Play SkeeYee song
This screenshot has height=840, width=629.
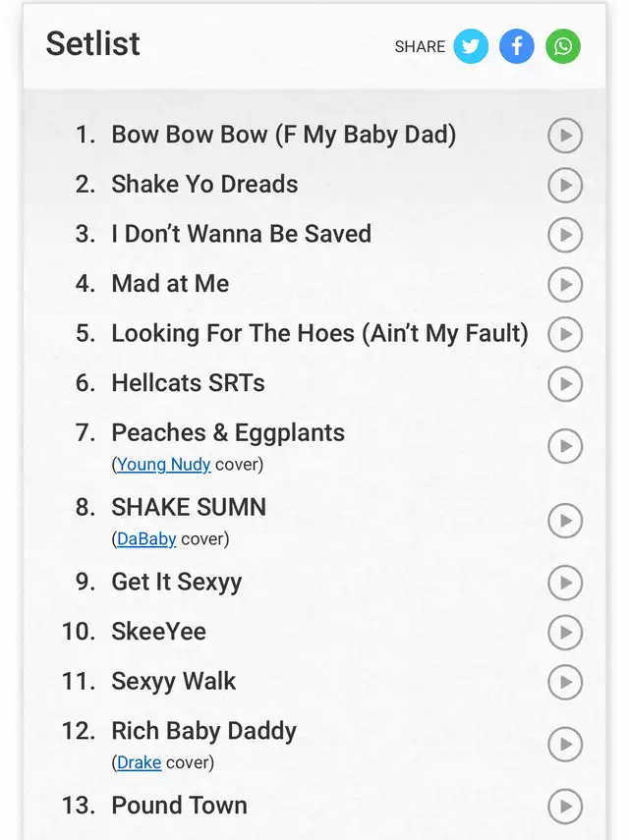565,633
